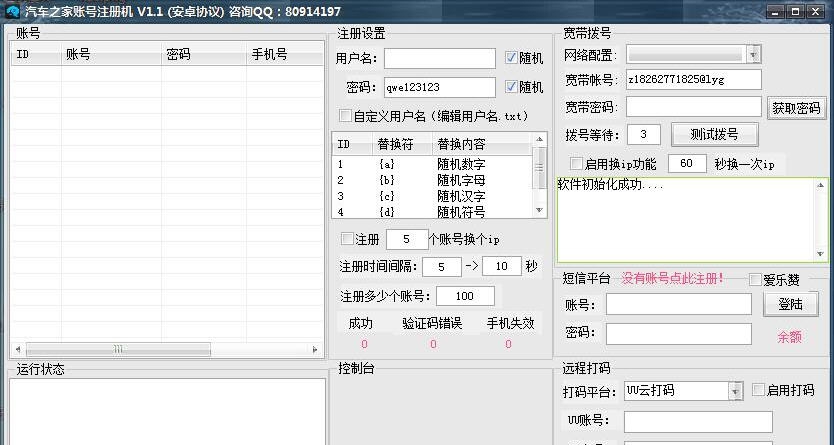Click the 余额 balance link
The height and width of the screenshot is (445, 834).
tap(789, 337)
